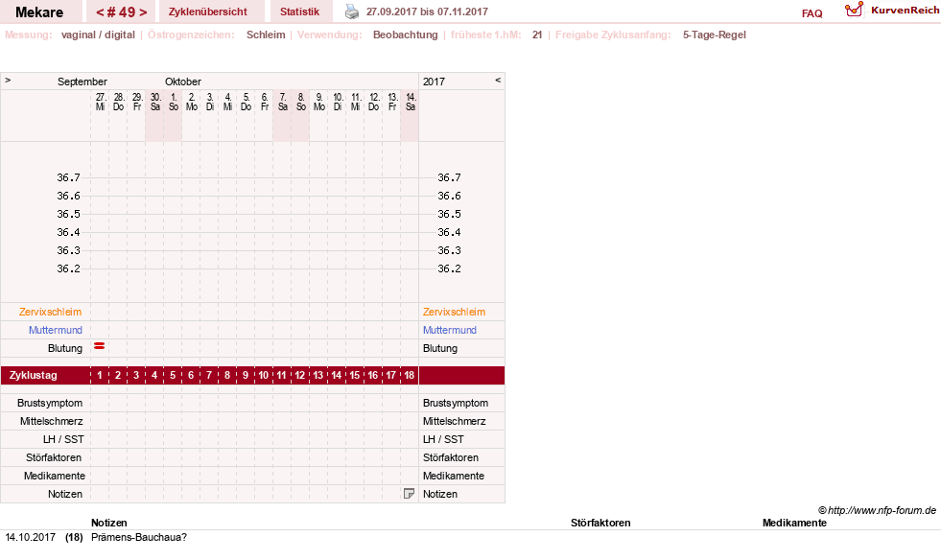This screenshot has width=941, height=560.
Task: Select the '1. So' date column header
Action: click(x=174, y=102)
